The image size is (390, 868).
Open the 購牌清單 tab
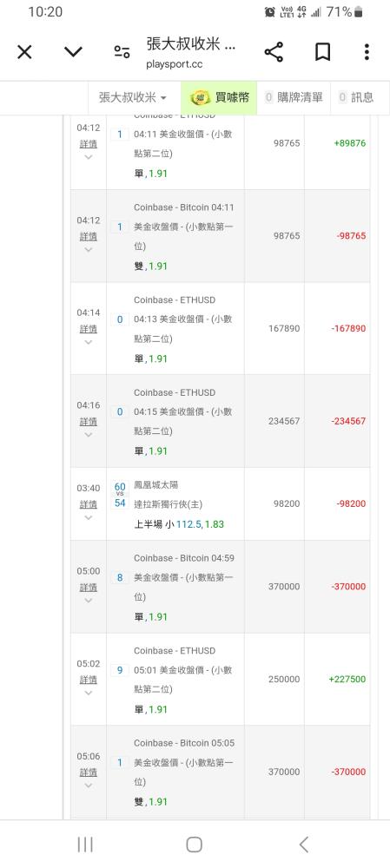294,98
